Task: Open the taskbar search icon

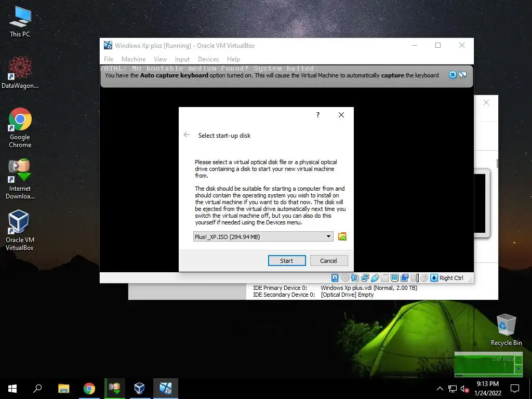Action: (x=37, y=389)
